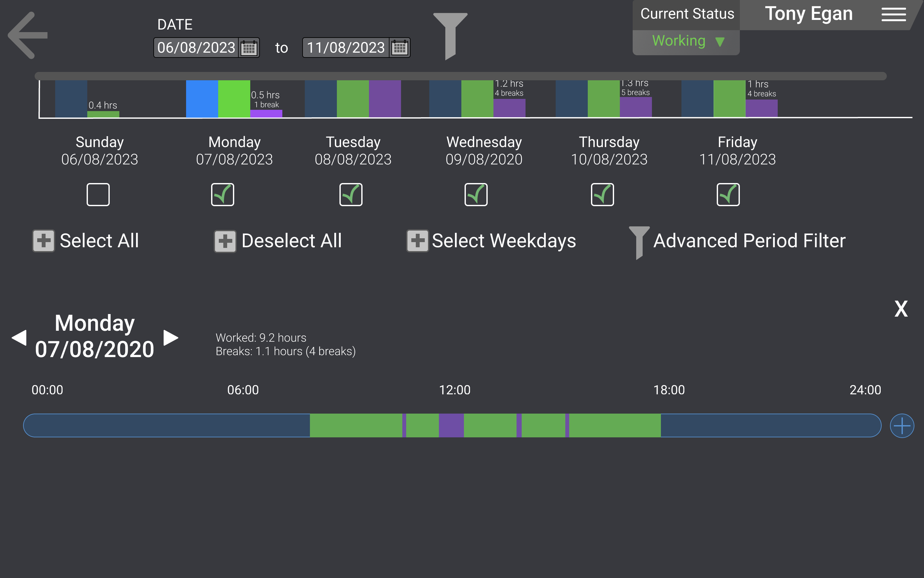Click the dark blue timeline segment before 06:00
This screenshot has height=578, width=924.
167,425
